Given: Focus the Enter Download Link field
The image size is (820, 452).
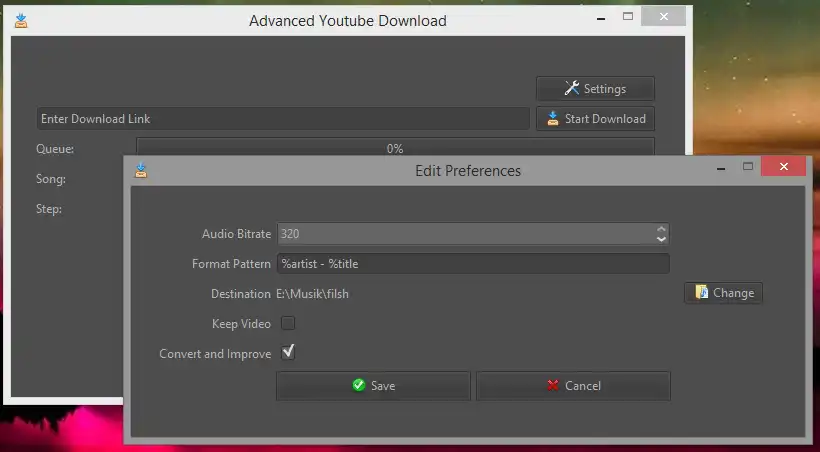Looking at the screenshot, I should pos(283,119).
